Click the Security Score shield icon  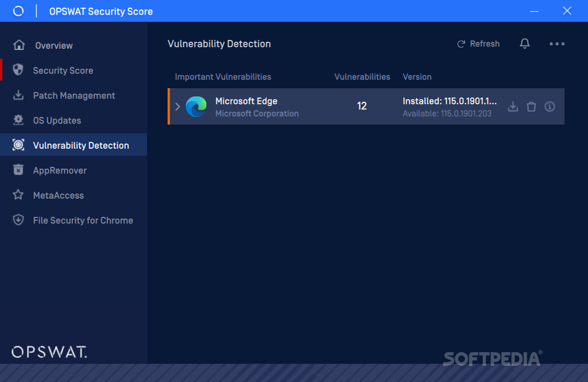18,70
